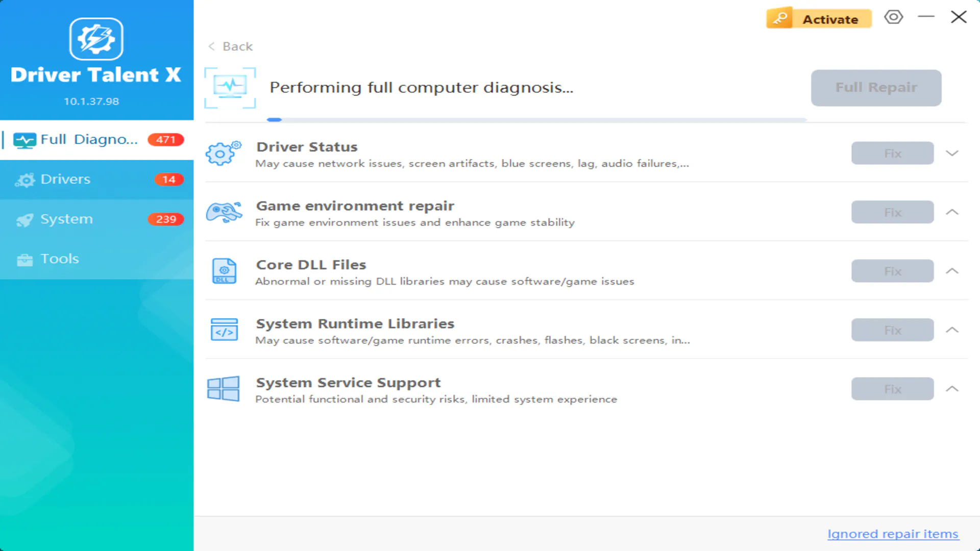Open the Full Diagnosis tab
980x551 pixels.
click(x=97, y=140)
